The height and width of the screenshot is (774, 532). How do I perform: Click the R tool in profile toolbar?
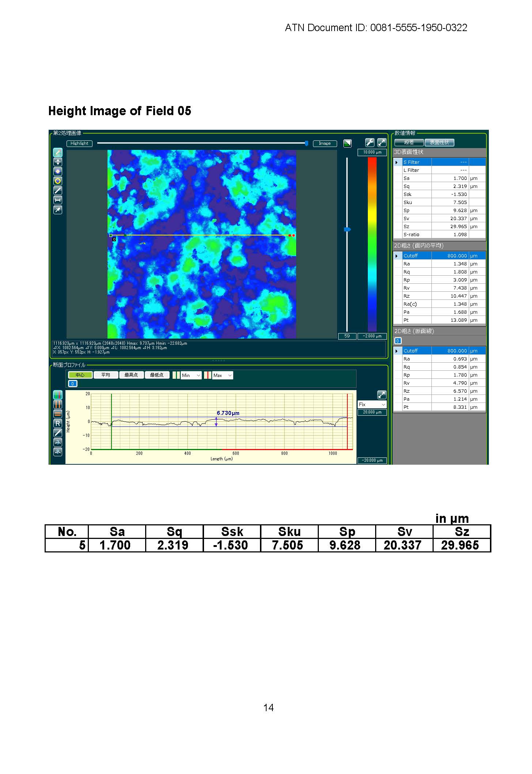click(x=58, y=423)
